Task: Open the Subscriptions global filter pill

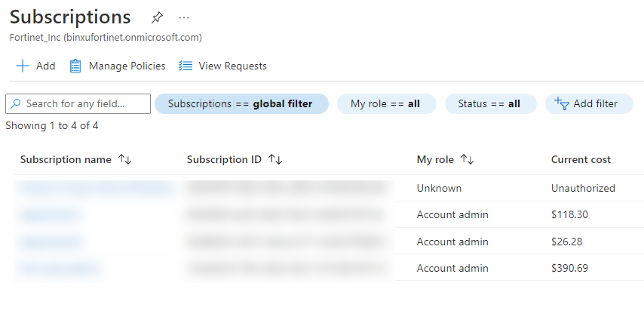Action: tap(241, 103)
